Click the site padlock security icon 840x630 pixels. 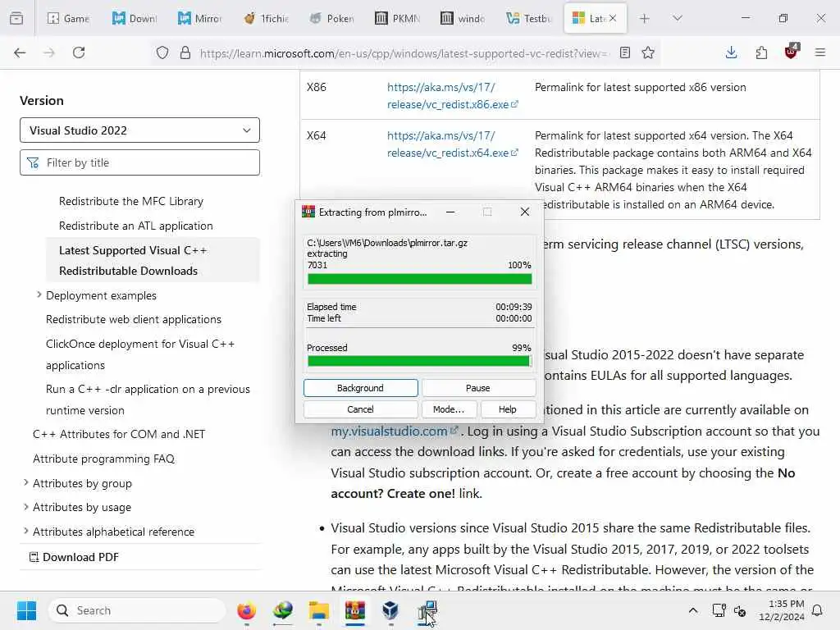point(185,52)
